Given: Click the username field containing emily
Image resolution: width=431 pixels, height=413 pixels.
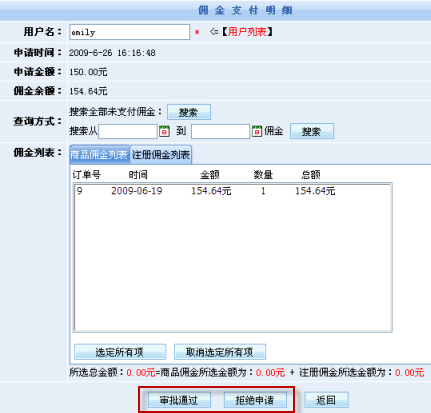Looking at the screenshot, I should pyautogui.click(x=130, y=32).
